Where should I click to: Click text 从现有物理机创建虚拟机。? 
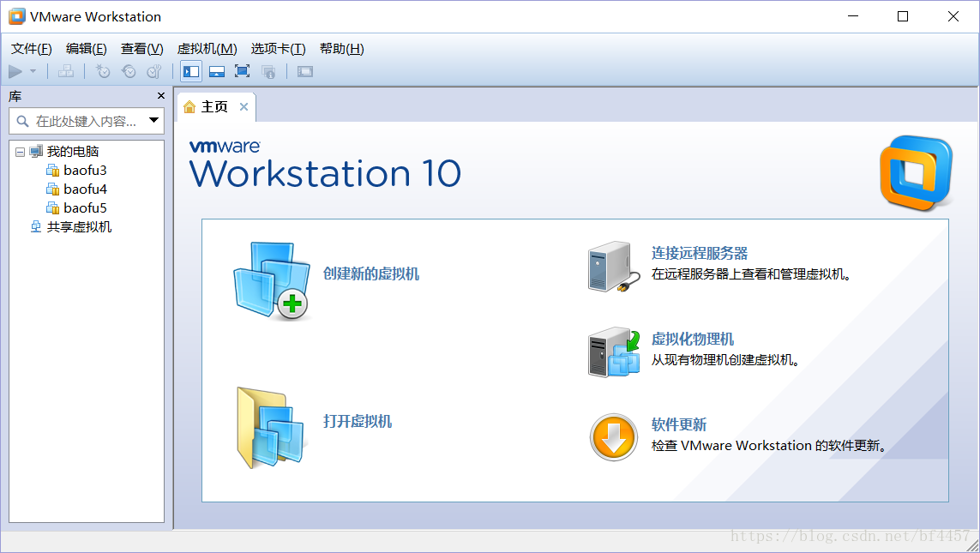[x=725, y=360]
